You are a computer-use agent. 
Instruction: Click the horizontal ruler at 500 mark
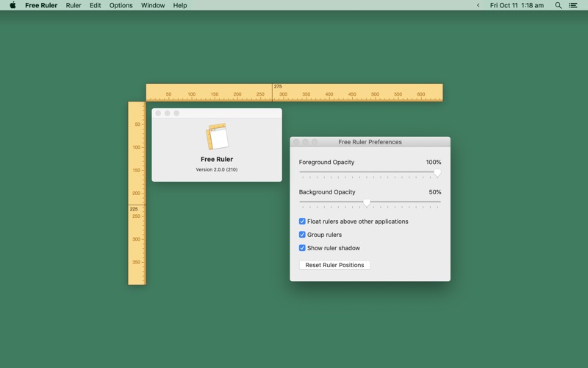pos(375,93)
